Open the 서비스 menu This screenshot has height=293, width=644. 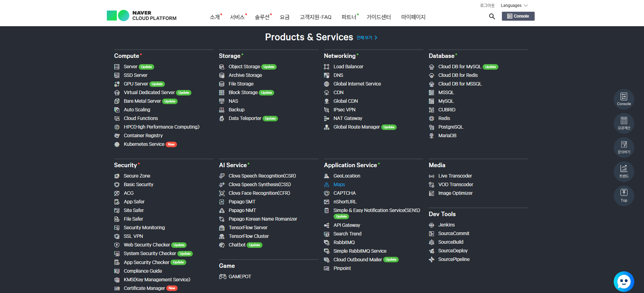238,17
